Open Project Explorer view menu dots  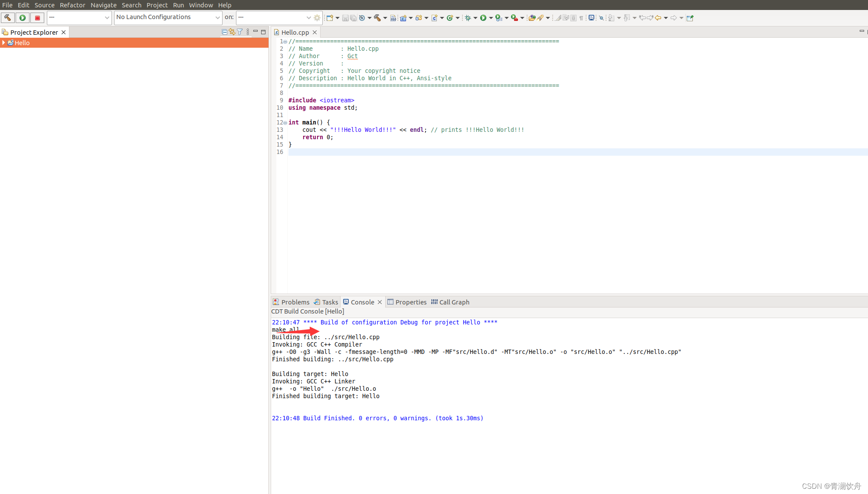click(248, 32)
